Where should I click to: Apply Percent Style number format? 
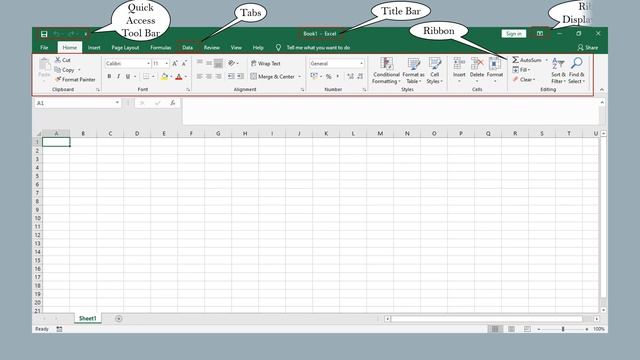click(x=329, y=76)
